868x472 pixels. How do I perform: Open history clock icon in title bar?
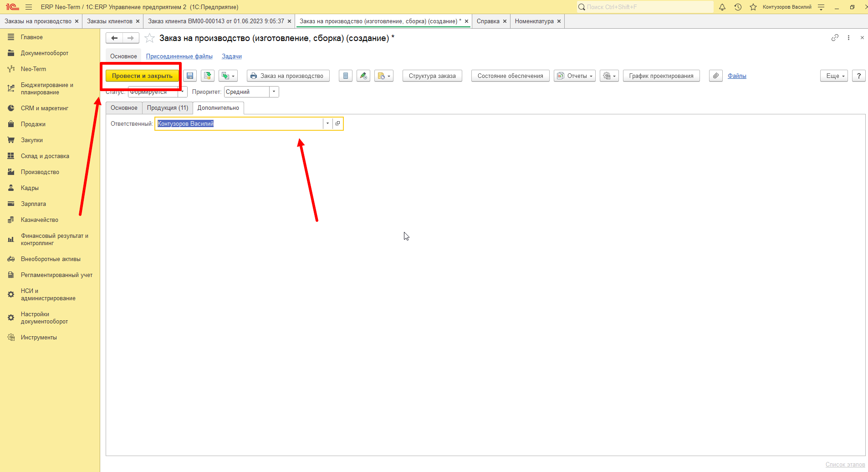(x=738, y=7)
